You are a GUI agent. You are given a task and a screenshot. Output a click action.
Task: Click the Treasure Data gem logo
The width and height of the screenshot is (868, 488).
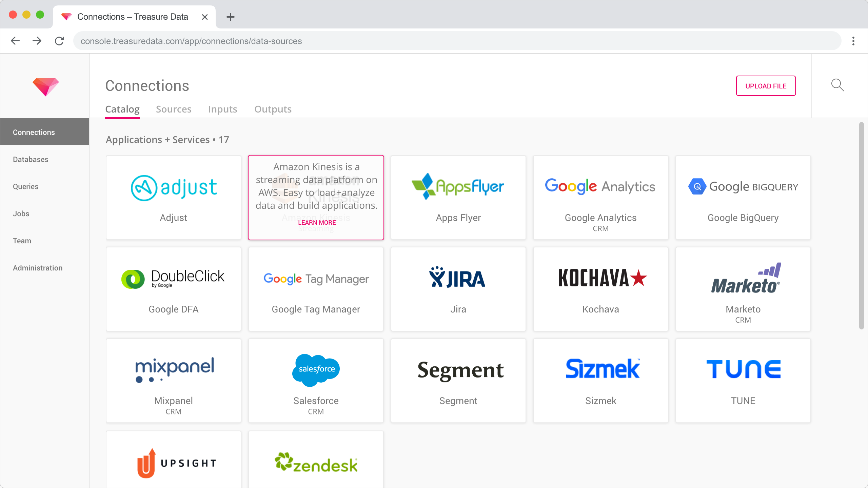[x=45, y=87]
